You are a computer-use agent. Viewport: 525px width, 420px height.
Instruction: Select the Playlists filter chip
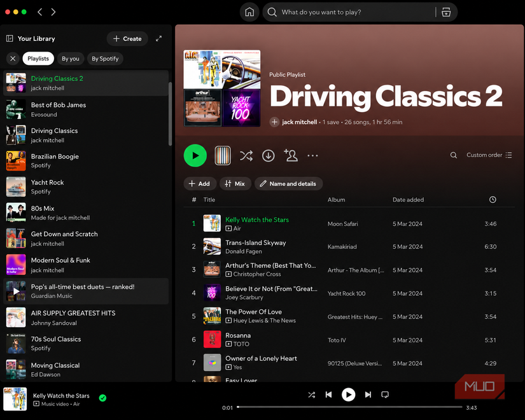[38, 59]
